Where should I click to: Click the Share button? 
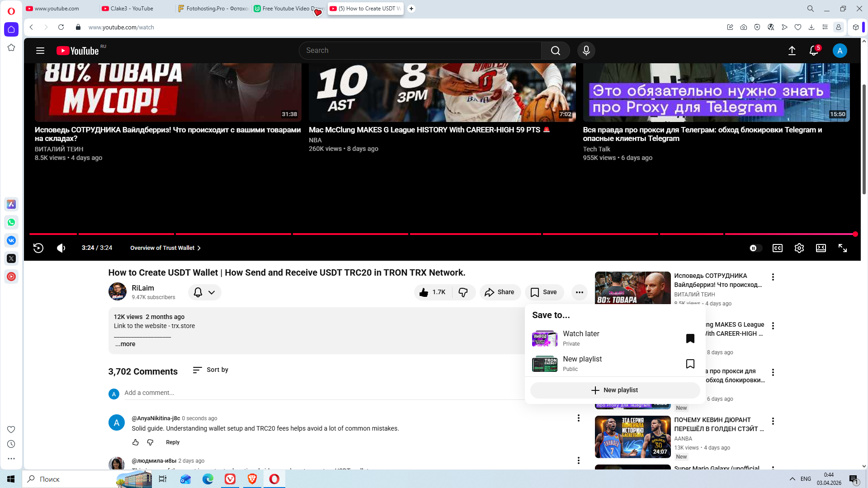pyautogui.click(x=500, y=292)
